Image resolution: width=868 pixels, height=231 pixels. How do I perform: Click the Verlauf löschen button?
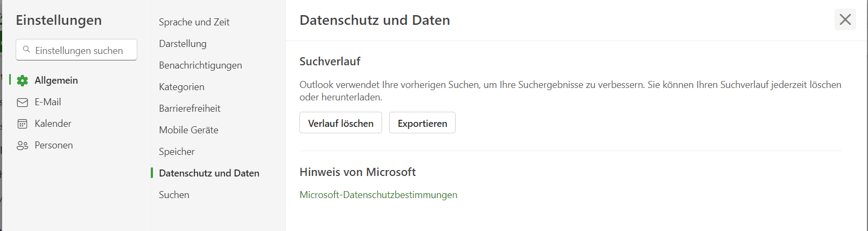pyautogui.click(x=340, y=123)
